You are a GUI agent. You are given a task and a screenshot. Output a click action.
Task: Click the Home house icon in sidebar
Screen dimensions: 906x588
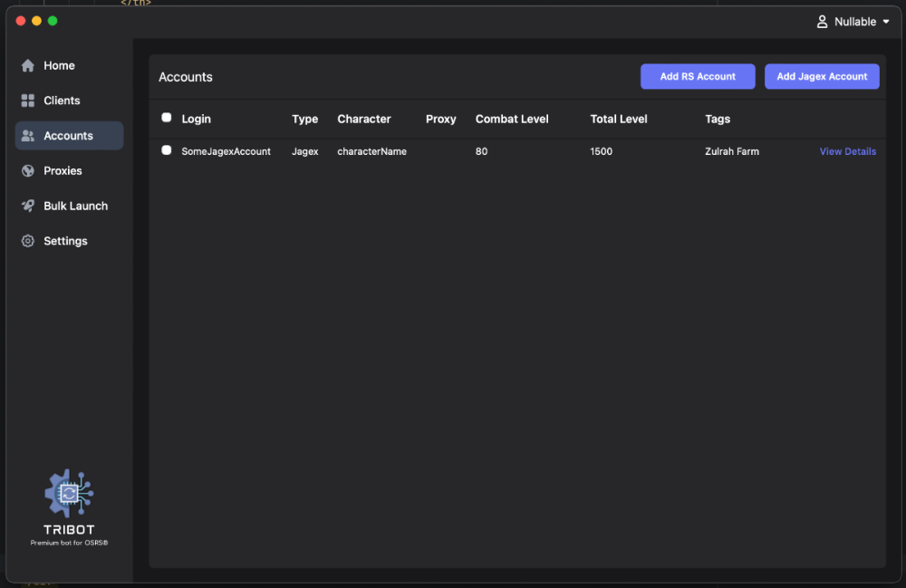[x=28, y=66]
